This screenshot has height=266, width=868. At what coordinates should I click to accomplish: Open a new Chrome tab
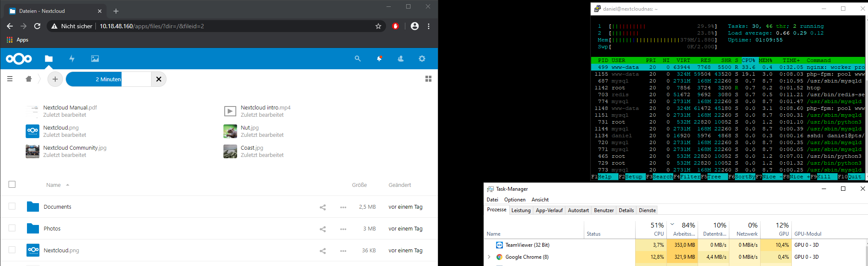[x=116, y=11]
